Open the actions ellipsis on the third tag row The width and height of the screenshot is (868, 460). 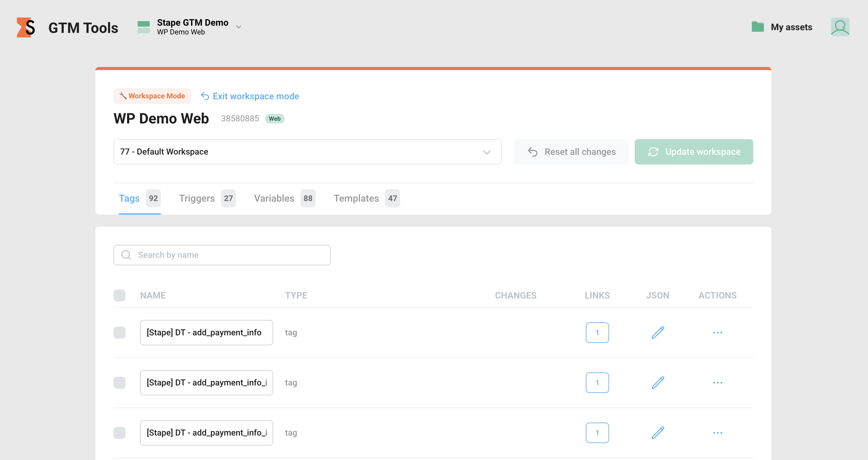[x=718, y=433]
